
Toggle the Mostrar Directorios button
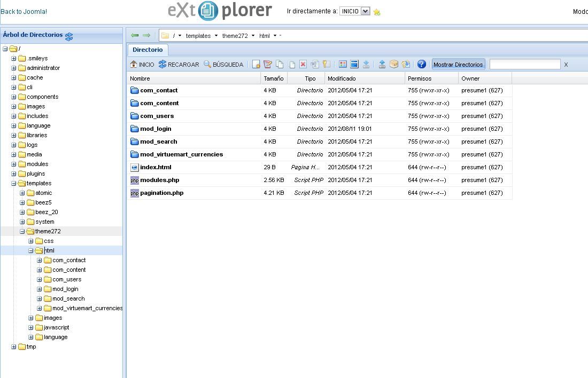[x=458, y=65]
